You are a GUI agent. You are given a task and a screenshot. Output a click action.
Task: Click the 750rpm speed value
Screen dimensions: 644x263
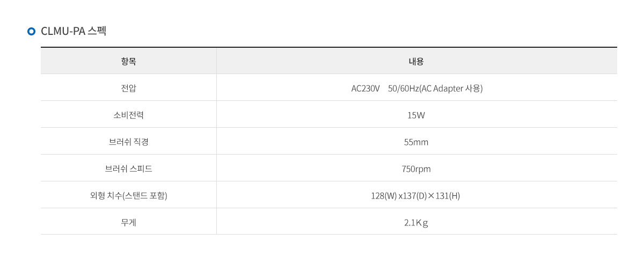click(x=416, y=169)
